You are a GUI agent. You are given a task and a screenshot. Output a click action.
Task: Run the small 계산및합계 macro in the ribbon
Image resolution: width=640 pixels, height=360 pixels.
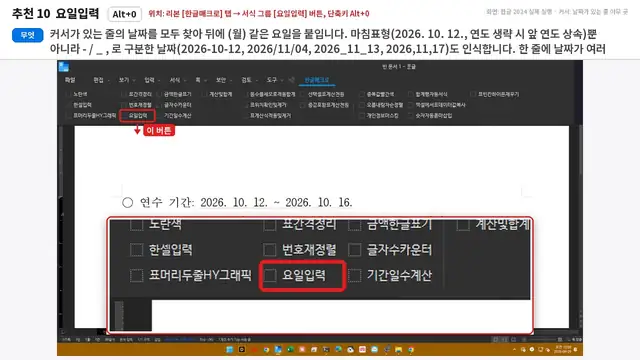click(x=217, y=94)
